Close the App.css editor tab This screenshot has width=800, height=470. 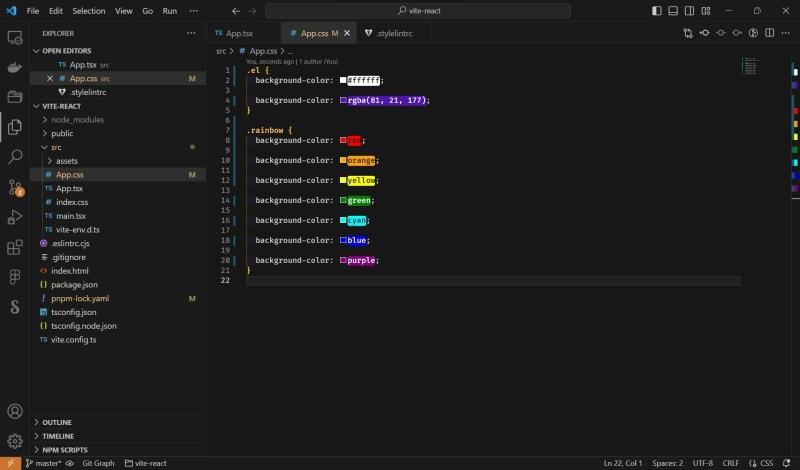point(347,33)
